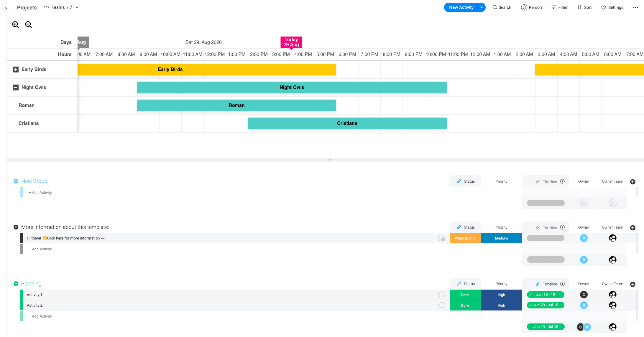The width and height of the screenshot is (644, 337).
Task: Click the Today 29 Aug timeline marker
Action: point(291,42)
